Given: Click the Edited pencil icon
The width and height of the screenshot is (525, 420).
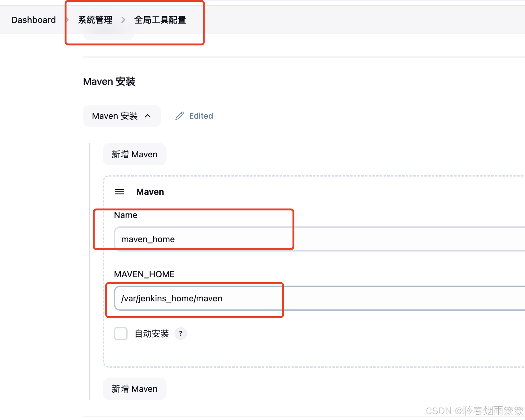Looking at the screenshot, I should pyautogui.click(x=180, y=116).
